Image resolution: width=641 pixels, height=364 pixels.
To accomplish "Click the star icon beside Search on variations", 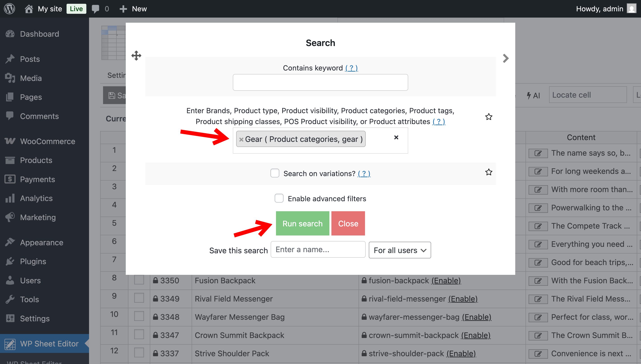I will click(x=488, y=172).
